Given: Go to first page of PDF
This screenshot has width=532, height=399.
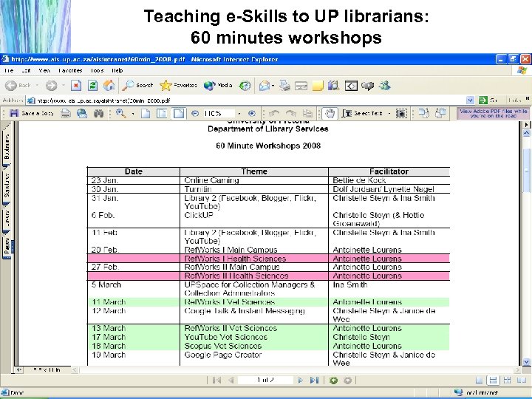Looking at the screenshot, I should (216, 380).
